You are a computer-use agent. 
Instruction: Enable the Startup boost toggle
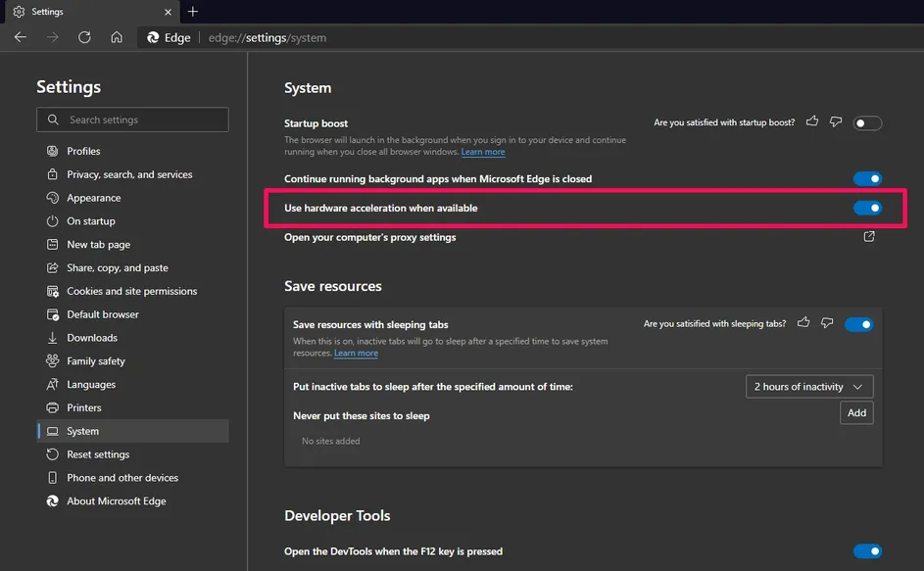[867, 123]
